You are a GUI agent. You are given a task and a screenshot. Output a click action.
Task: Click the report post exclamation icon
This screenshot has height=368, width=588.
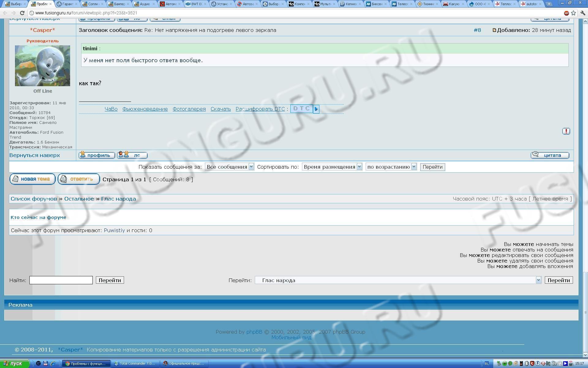point(566,131)
